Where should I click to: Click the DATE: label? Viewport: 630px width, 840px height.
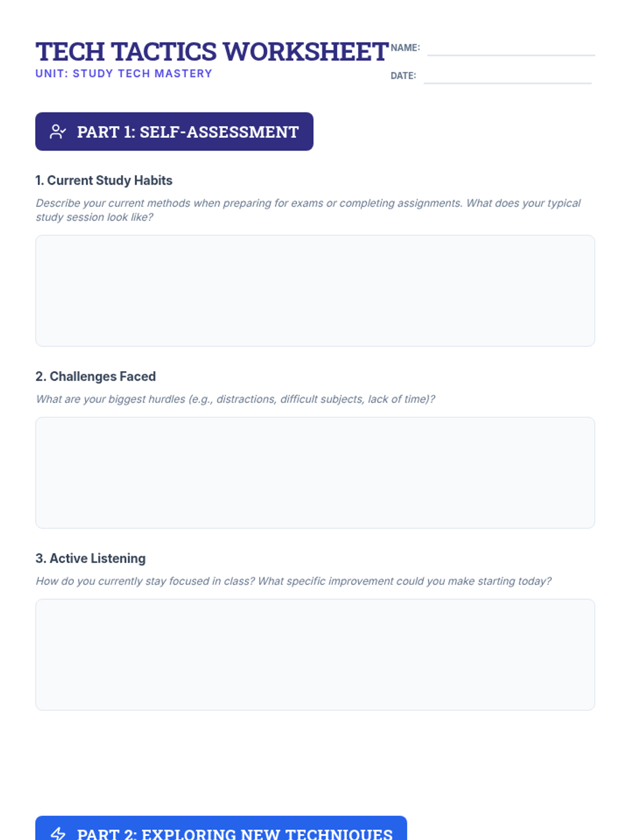403,76
